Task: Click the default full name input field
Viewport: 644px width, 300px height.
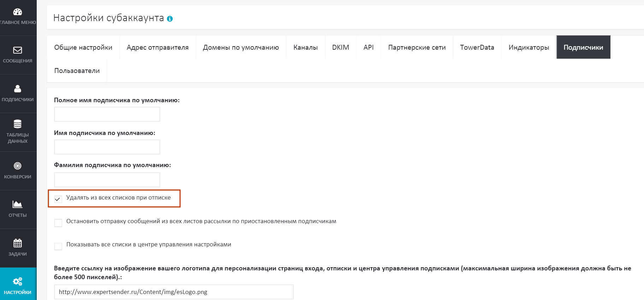Action: click(x=107, y=114)
